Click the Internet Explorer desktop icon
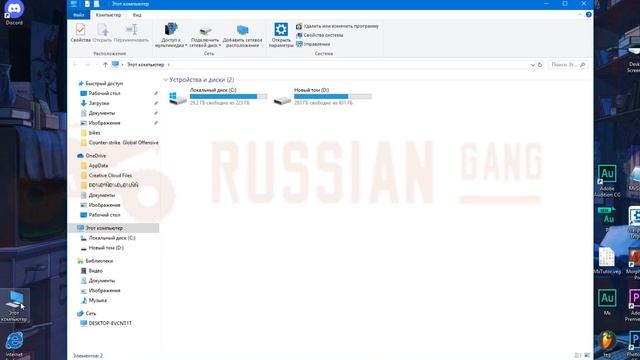This screenshot has height=360, width=640. pyautogui.click(x=14, y=344)
